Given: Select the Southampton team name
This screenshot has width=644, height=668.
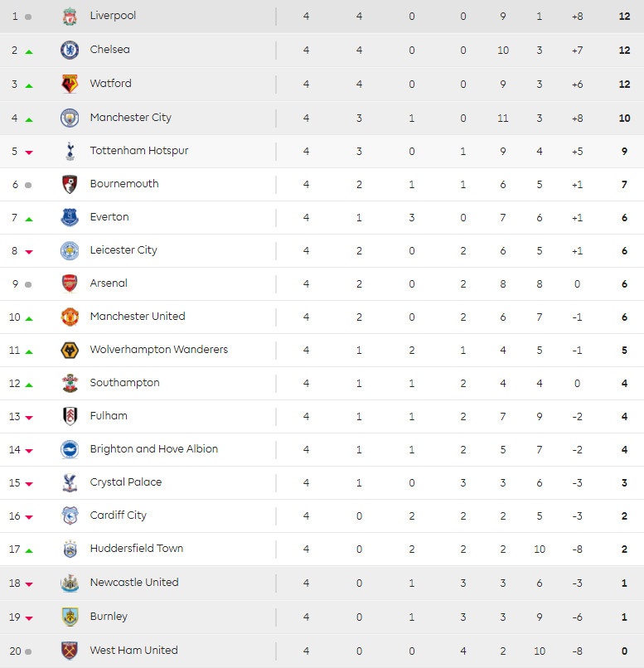Looking at the screenshot, I should [124, 383].
